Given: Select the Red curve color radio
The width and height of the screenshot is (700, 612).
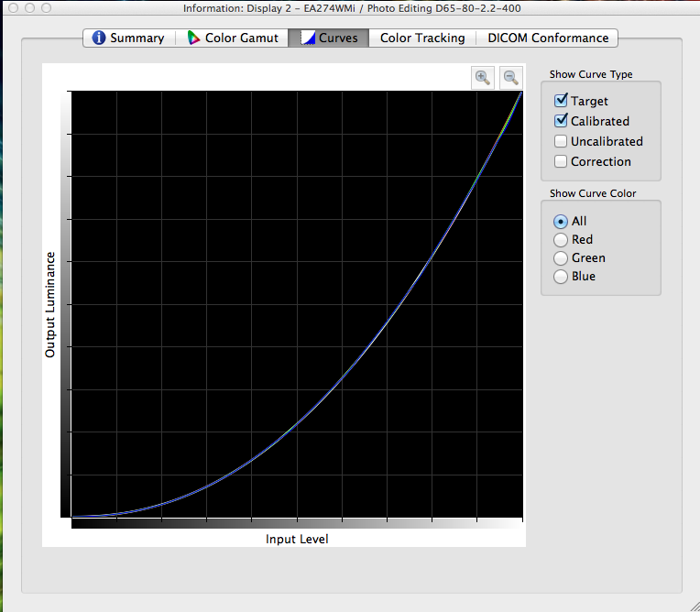Looking at the screenshot, I should 561,240.
